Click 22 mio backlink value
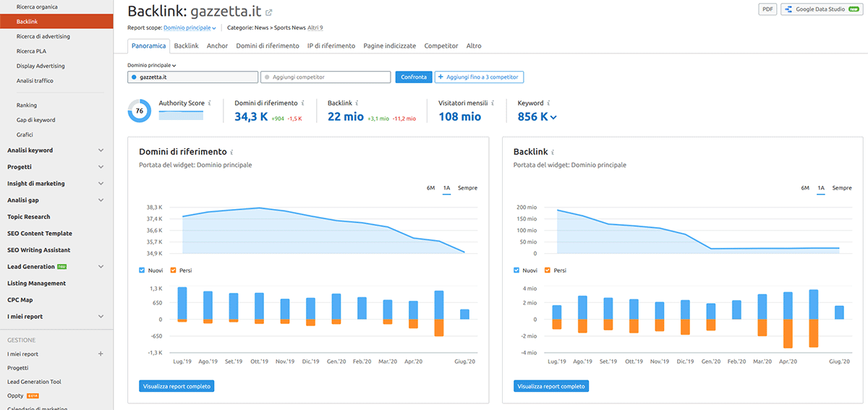The height and width of the screenshot is (410, 868). pyautogui.click(x=346, y=116)
